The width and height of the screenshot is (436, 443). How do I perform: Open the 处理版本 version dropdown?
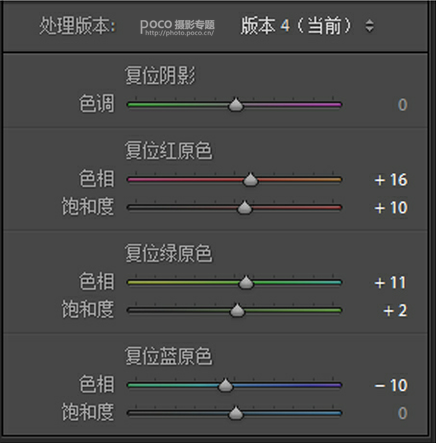click(307, 26)
